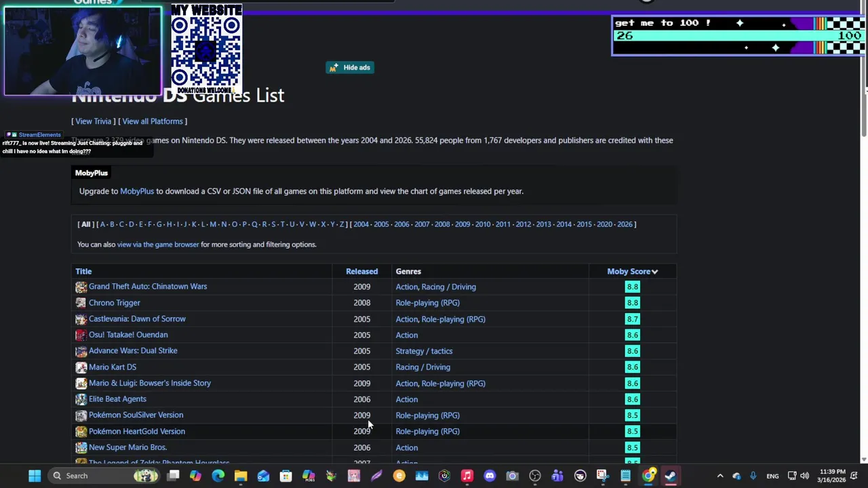Open Discord from the taskbar

click(x=490, y=476)
